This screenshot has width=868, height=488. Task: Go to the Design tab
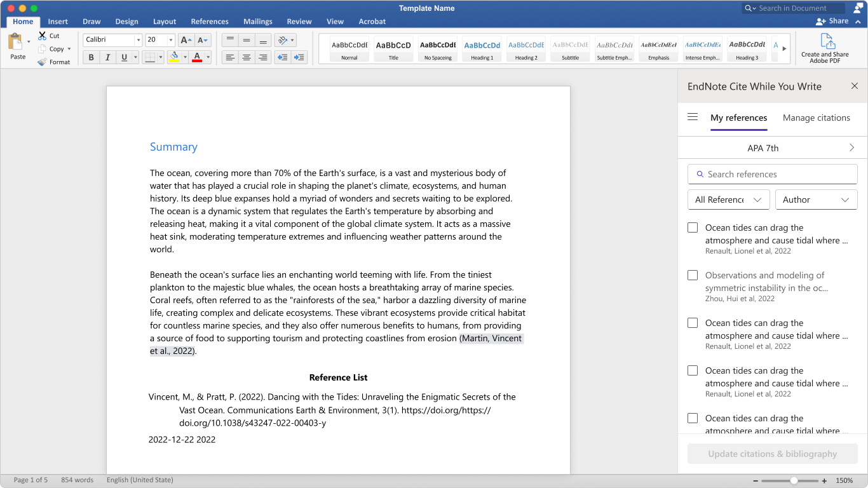pos(126,22)
